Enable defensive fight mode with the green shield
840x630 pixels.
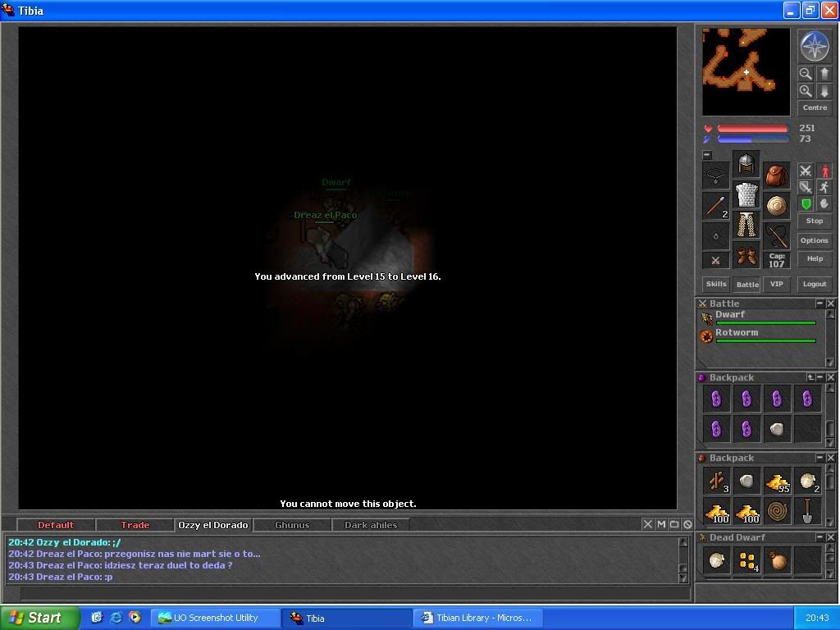(x=806, y=203)
